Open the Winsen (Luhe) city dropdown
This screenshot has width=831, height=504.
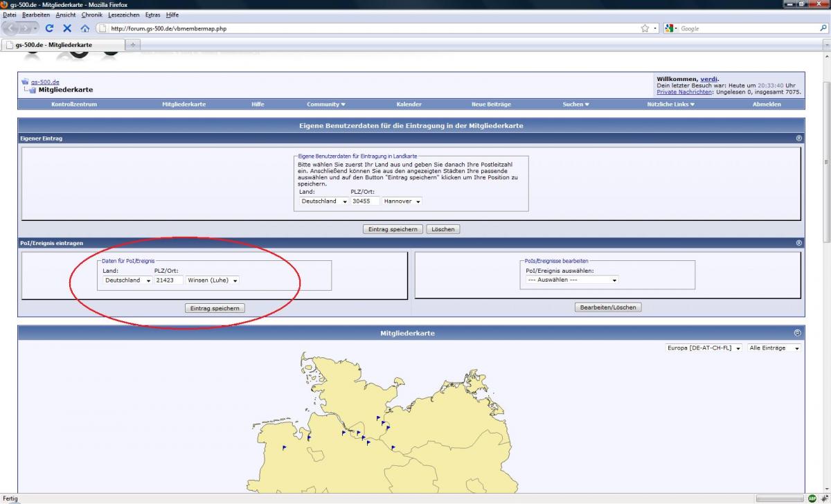click(212, 280)
